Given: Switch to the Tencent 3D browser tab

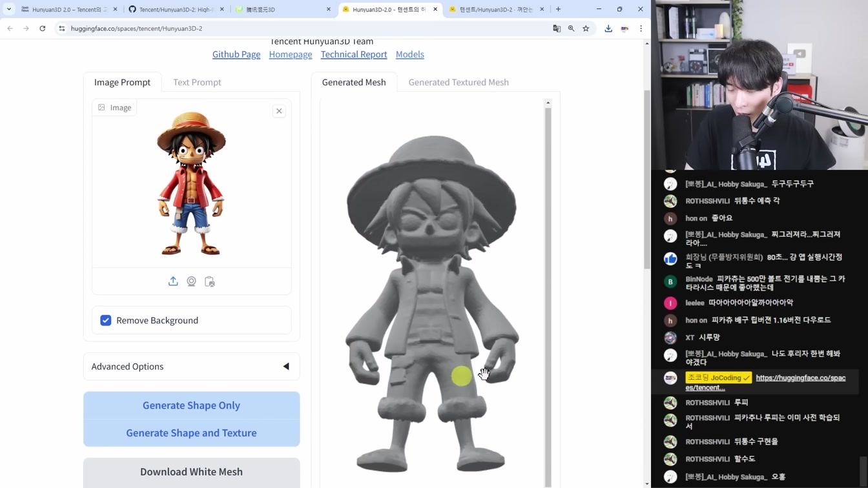Looking at the screenshot, I should point(283,9).
